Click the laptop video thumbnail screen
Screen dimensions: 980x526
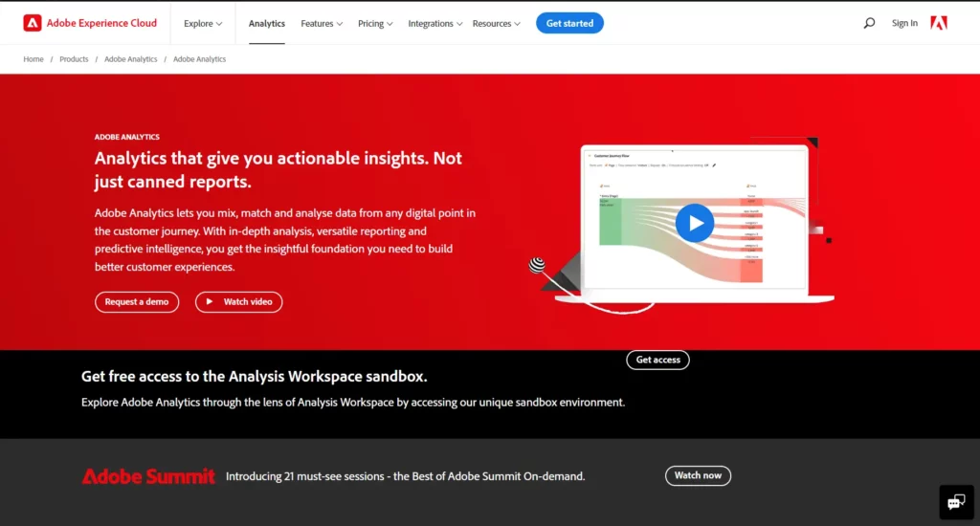pyautogui.click(x=695, y=217)
